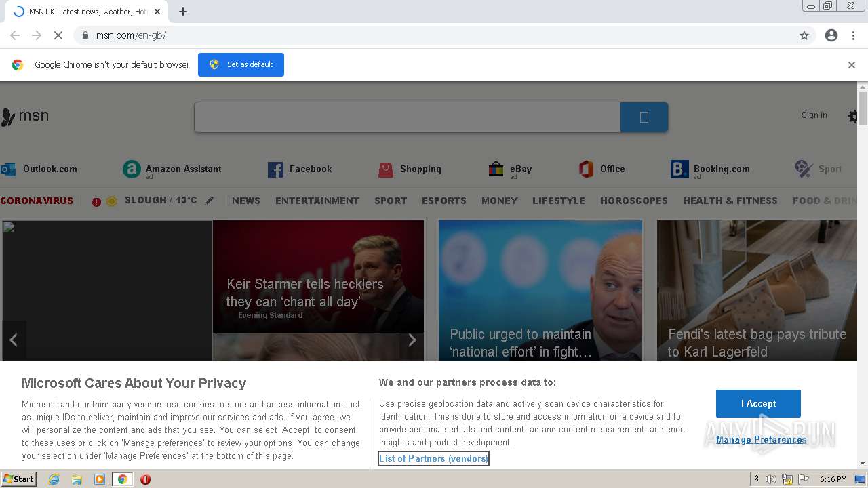868x488 pixels.
Task: Go back with browser back arrow
Action: (x=15, y=35)
